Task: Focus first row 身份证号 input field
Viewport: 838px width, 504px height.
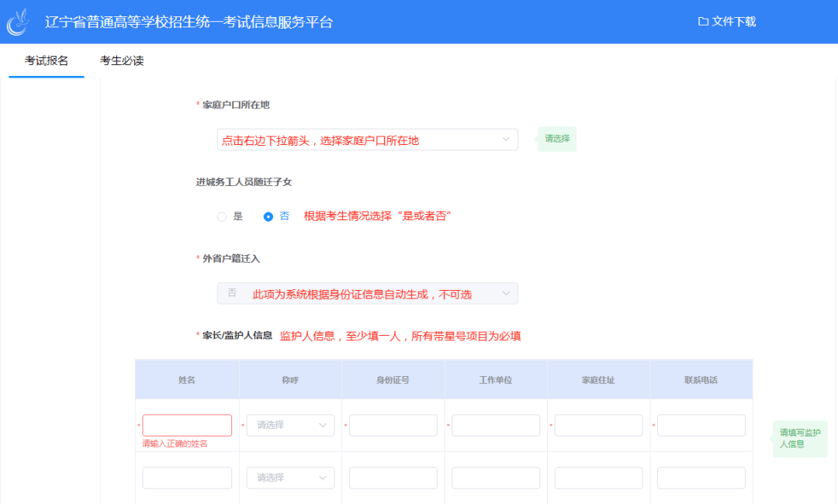Action: click(x=393, y=425)
